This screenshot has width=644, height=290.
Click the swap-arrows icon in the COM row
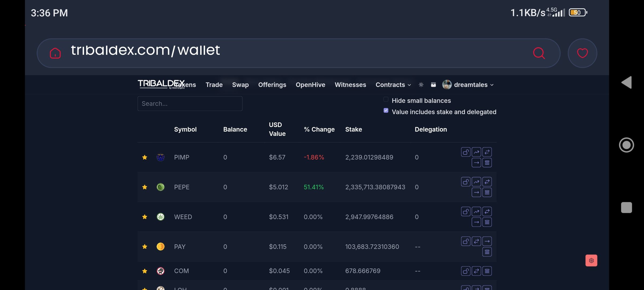click(x=476, y=271)
